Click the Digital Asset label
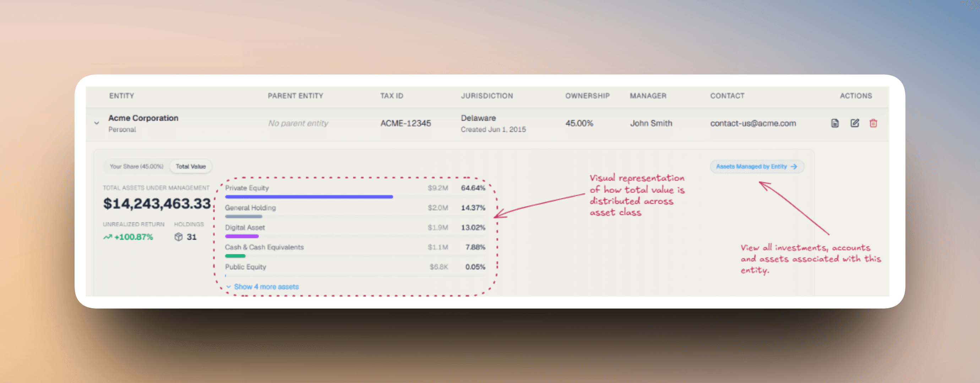Viewport: 980px width, 383px height. tap(245, 228)
